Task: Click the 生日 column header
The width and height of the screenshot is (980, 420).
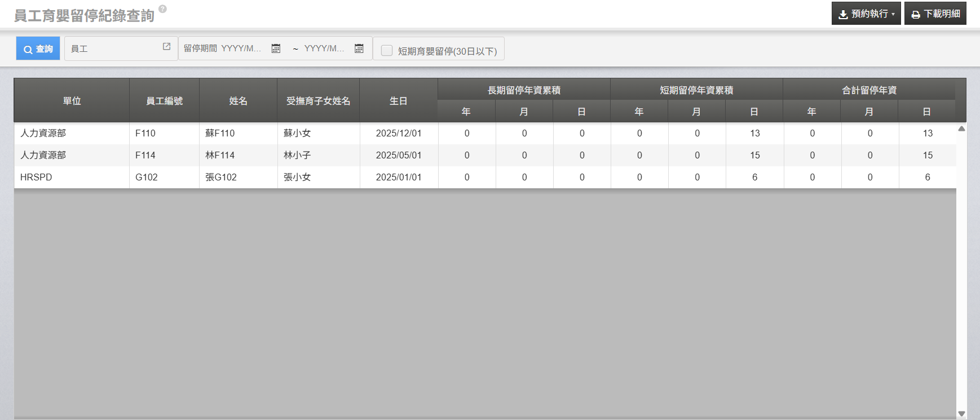Action: (398, 101)
